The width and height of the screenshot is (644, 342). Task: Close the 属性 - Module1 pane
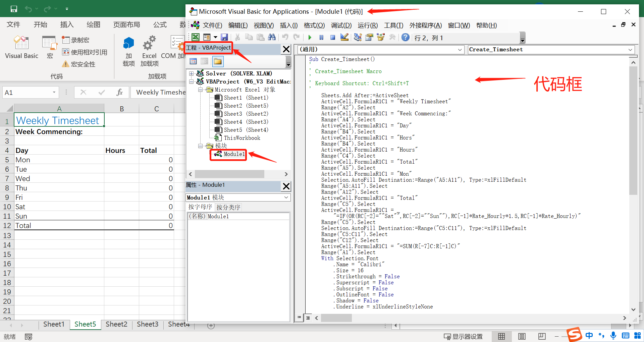(x=286, y=186)
